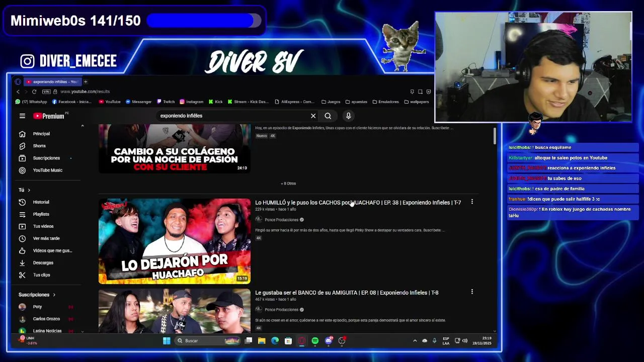Toggle the VPN badge in address bar

[46, 92]
